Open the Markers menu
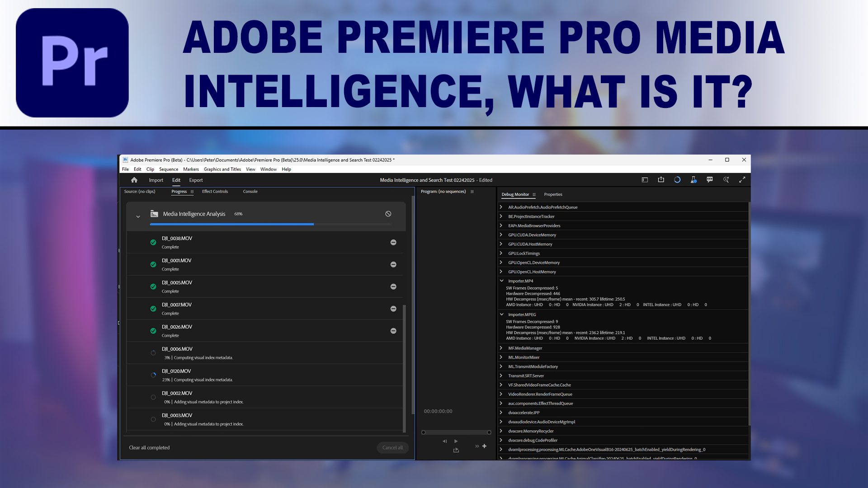 [x=191, y=169]
